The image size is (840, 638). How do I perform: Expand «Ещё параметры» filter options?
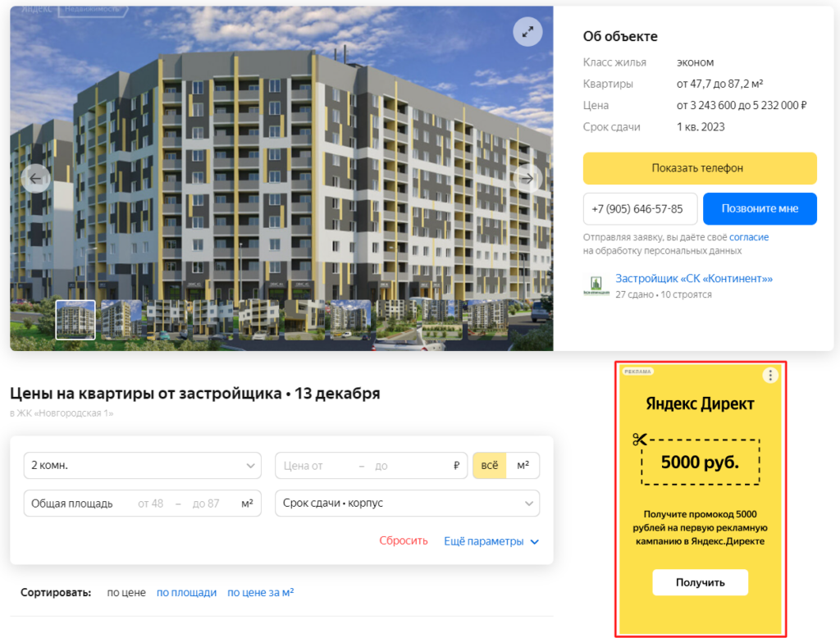pos(491,541)
